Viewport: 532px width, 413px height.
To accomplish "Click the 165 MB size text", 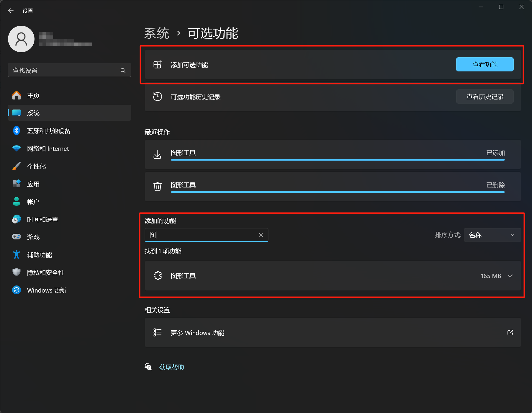I will pyautogui.click(x=491, y=276).
